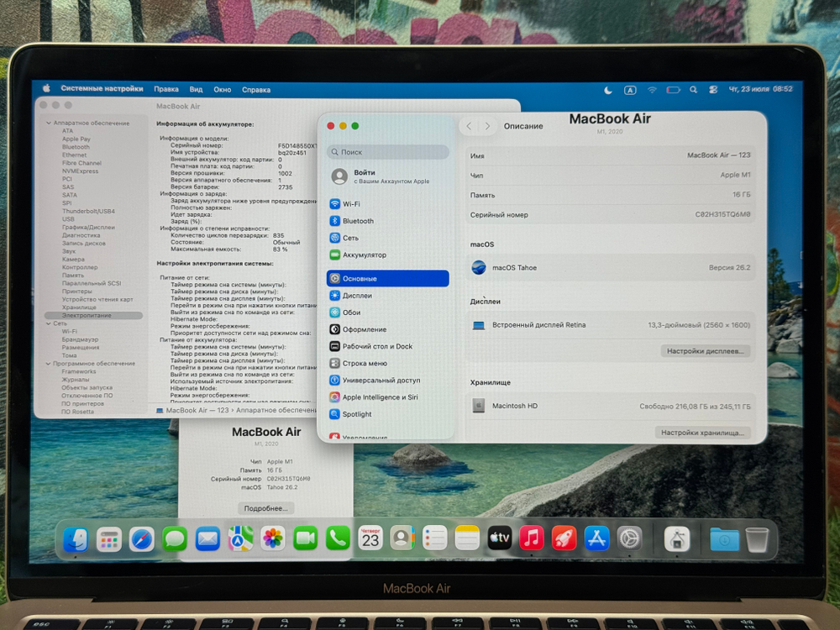Launch FaceTime from the Dock

pyautogui.click(x=306, y=539)
